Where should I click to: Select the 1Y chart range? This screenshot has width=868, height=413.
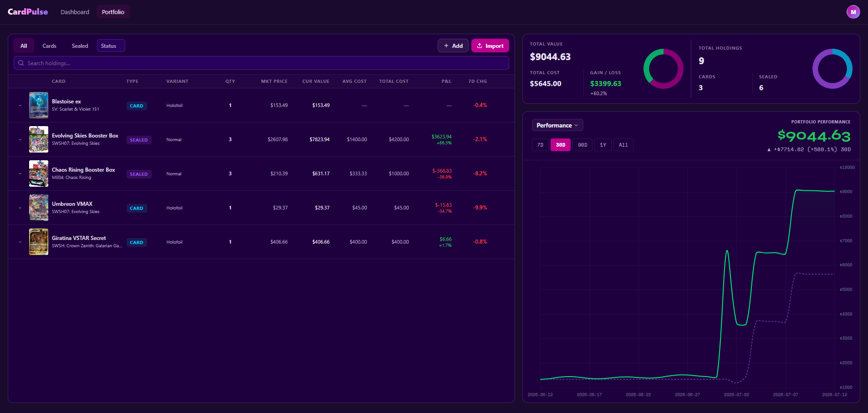(603, 145)
